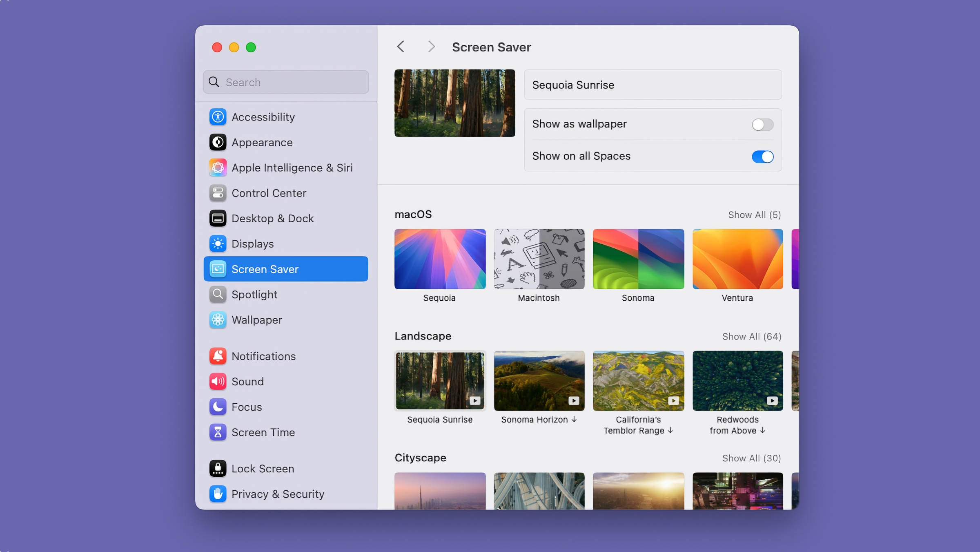The height and width of the screenshot is (552, 980).
Task: Click download arrow next to Sonoma Horizon
Action: point(574,419)
